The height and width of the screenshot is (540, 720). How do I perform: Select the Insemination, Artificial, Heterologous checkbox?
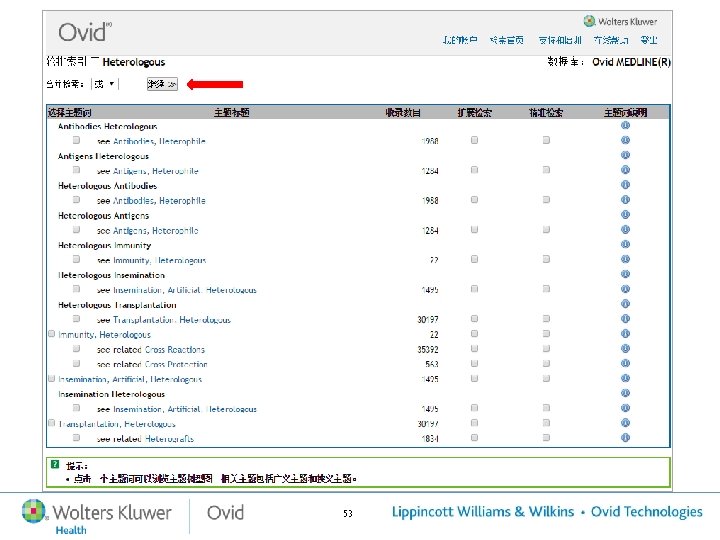[51, 378]
